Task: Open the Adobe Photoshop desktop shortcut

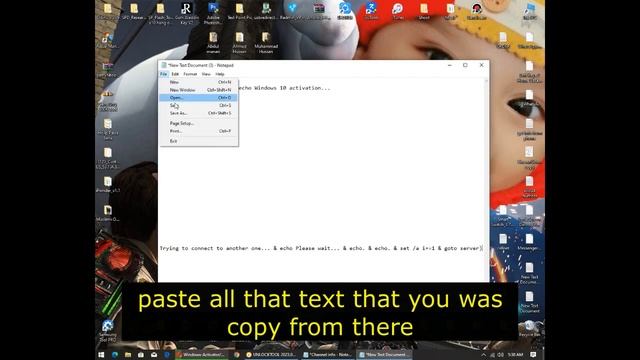Action: 213,13
